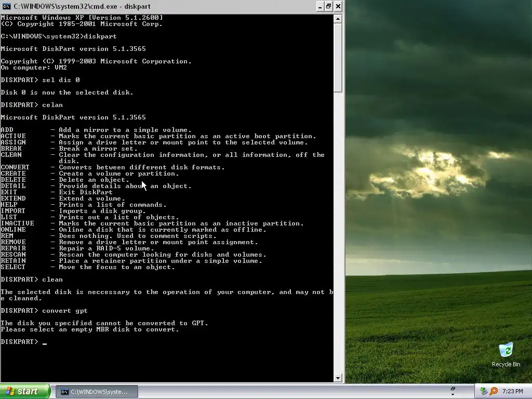Click the CONVERT command help row
Image resolution: width=532 pixels, height=399 pixels.
[x=113, y=167]
